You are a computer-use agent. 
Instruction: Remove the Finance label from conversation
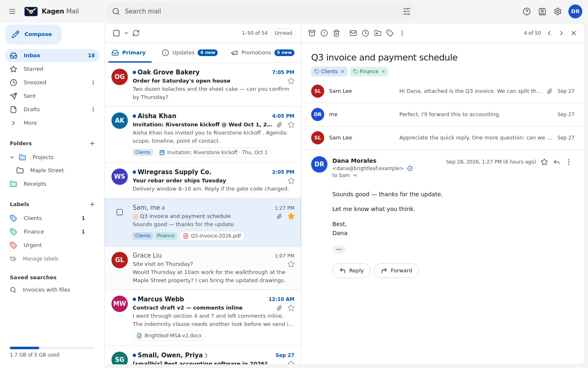point(383,72)
